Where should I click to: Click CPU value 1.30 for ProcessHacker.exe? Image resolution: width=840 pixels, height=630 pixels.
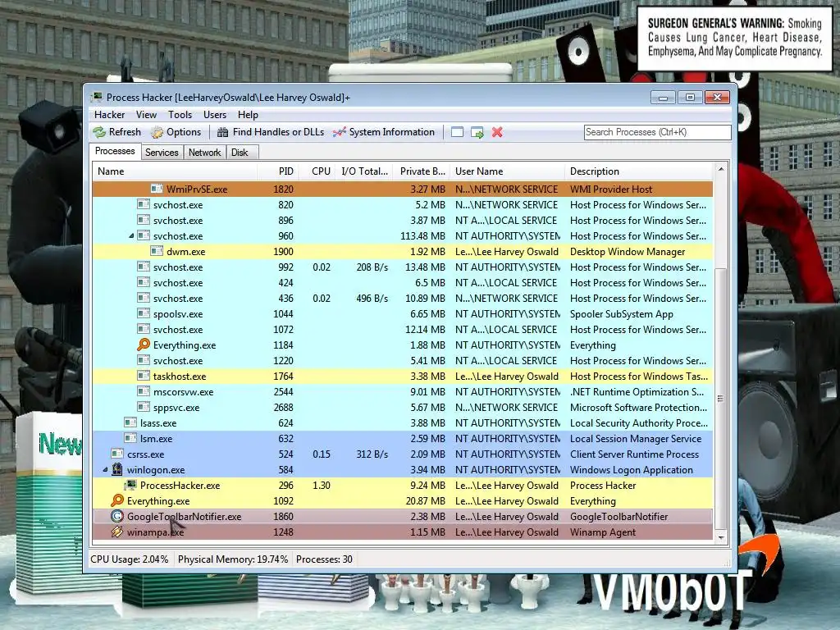322,486
